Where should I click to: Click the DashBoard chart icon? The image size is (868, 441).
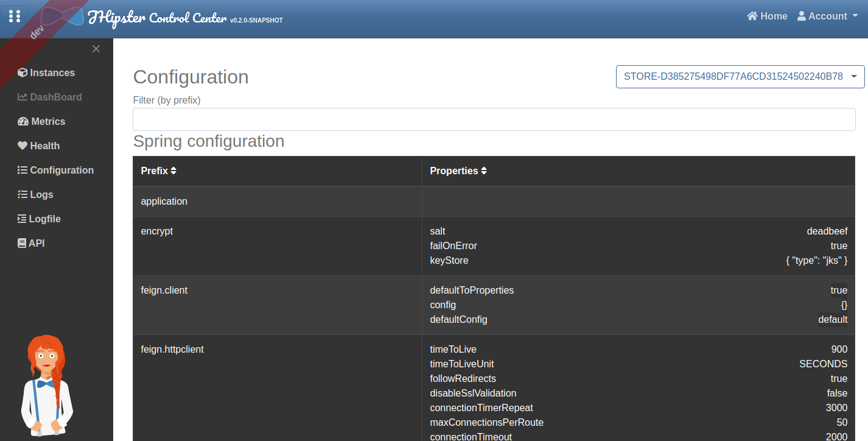click(23, 97)
